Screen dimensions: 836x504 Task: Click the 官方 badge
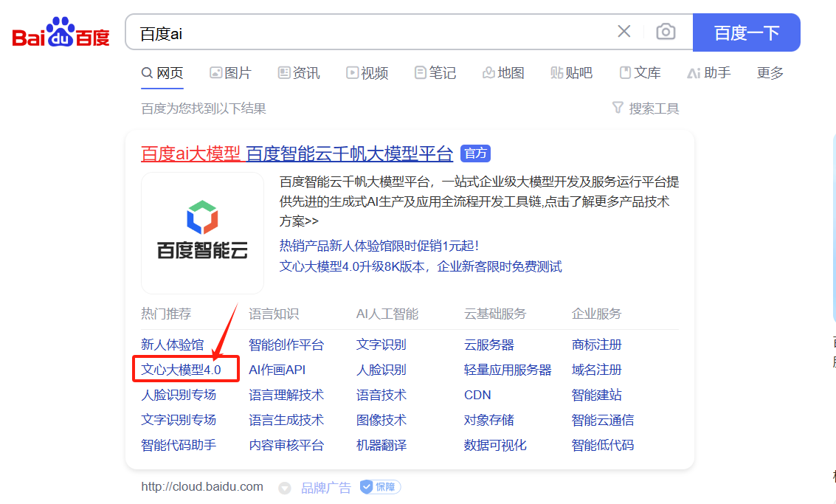point(475,153)
